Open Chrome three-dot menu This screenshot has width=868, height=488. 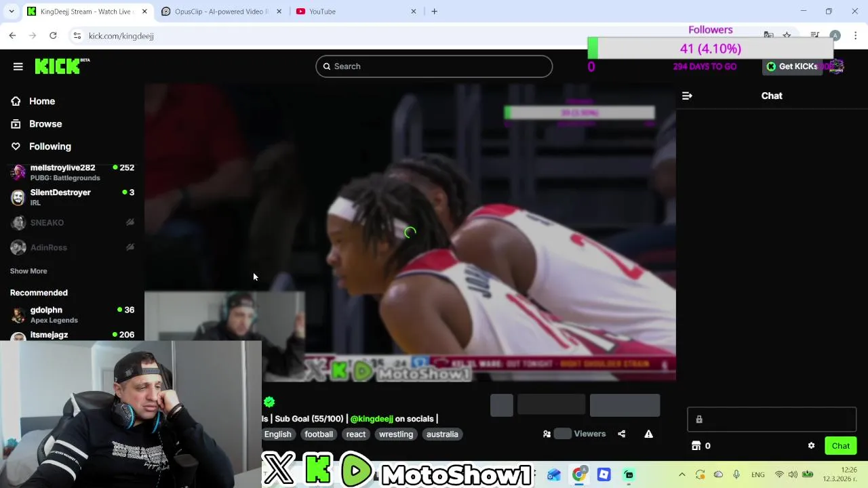click(856, 35)
